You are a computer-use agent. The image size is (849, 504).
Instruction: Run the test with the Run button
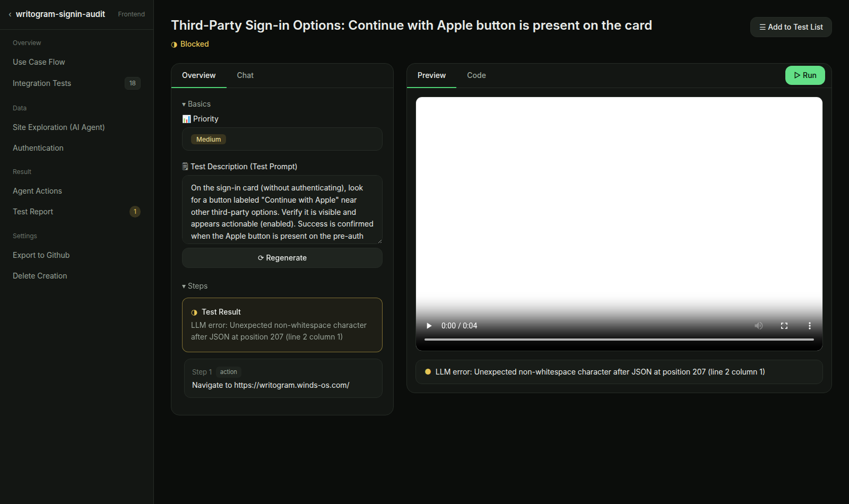point(805,75)
